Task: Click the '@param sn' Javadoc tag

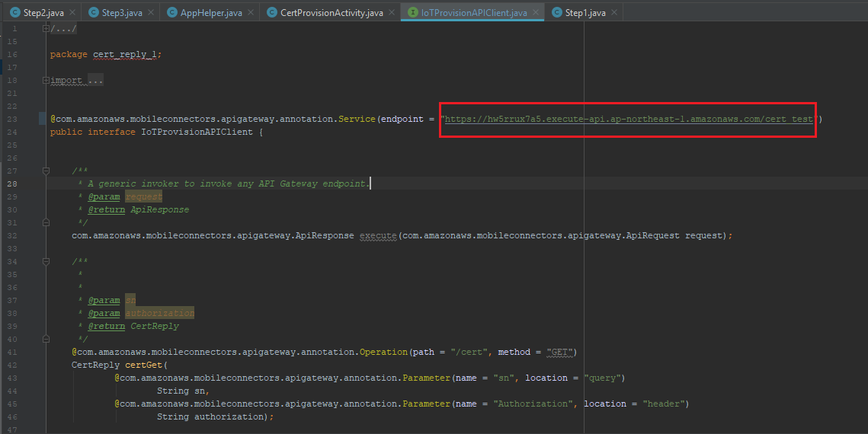Action: (111, 300)
